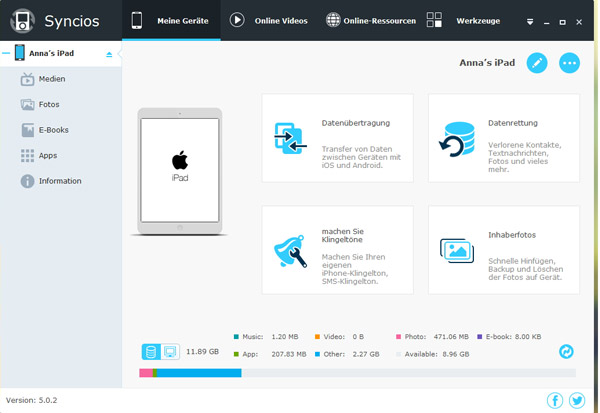The image size is (600, 413).
Task: Click the grid icon of Werkzeuge
Action: tap(434, 20)
